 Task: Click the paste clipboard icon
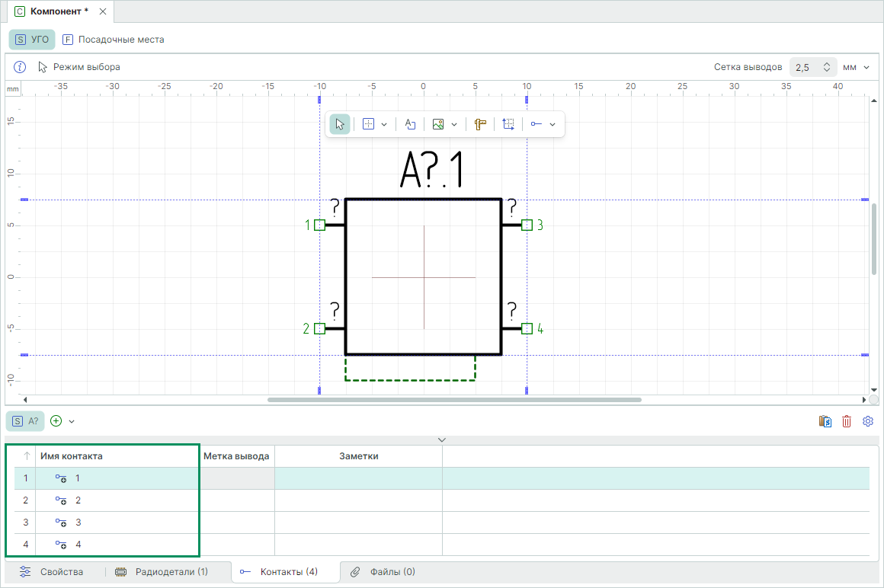coord(825,421)
